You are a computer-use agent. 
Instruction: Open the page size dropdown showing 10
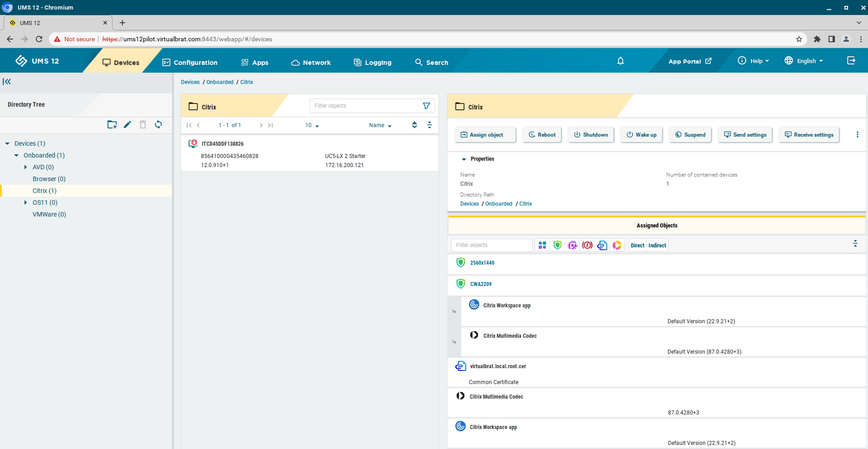(x=311, y=125)
